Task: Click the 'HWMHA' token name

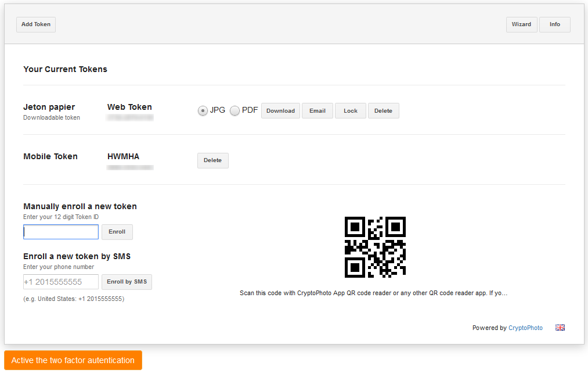Action: pos(123,156)
